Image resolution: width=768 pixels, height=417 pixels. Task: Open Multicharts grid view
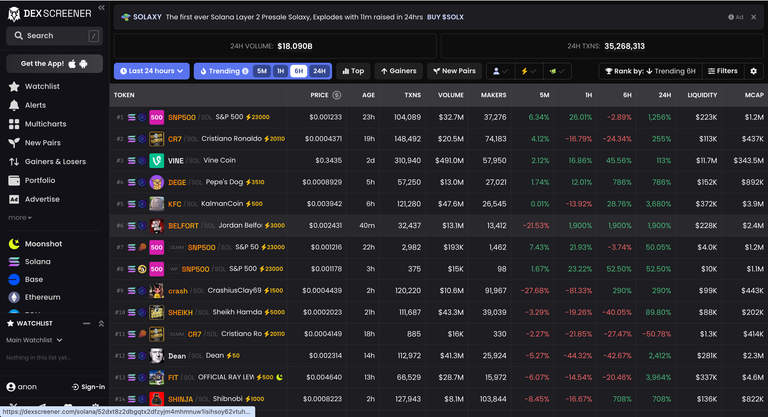coord(37,124)
